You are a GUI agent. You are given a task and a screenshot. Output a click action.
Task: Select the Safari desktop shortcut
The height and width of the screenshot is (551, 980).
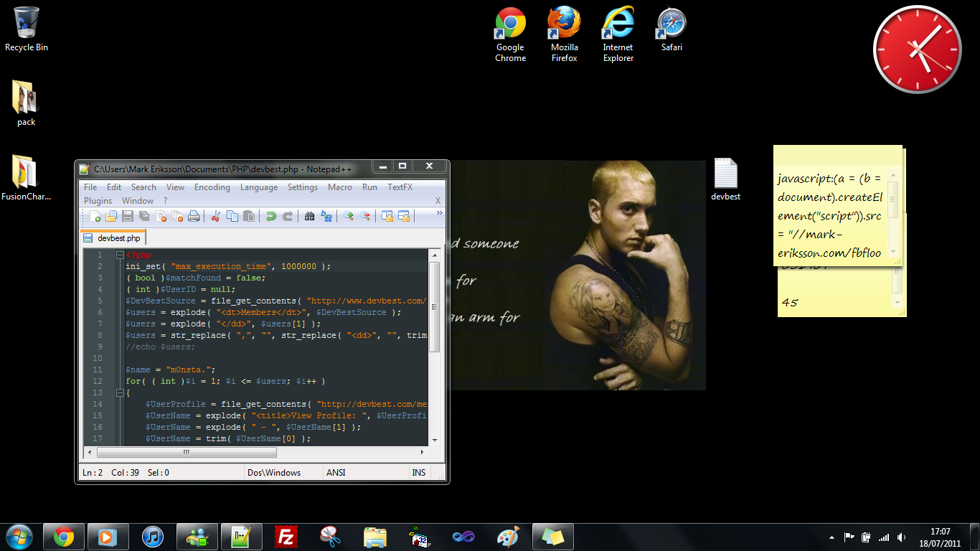tap(672, 29)
